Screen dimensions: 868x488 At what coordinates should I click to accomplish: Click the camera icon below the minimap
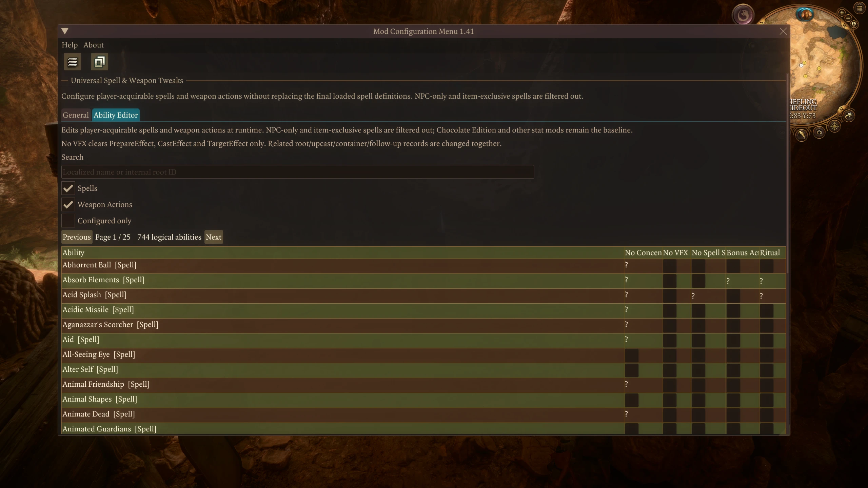point(819,132)
